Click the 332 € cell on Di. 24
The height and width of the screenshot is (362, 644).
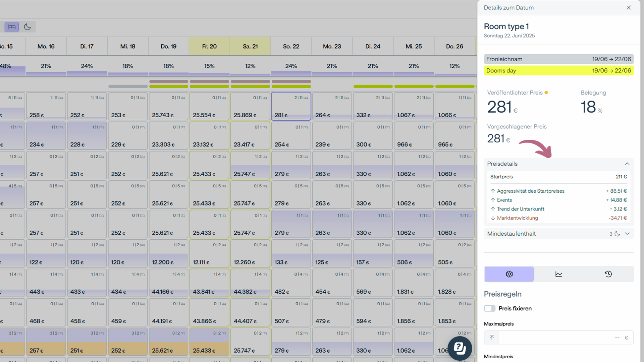coord(373,106)
